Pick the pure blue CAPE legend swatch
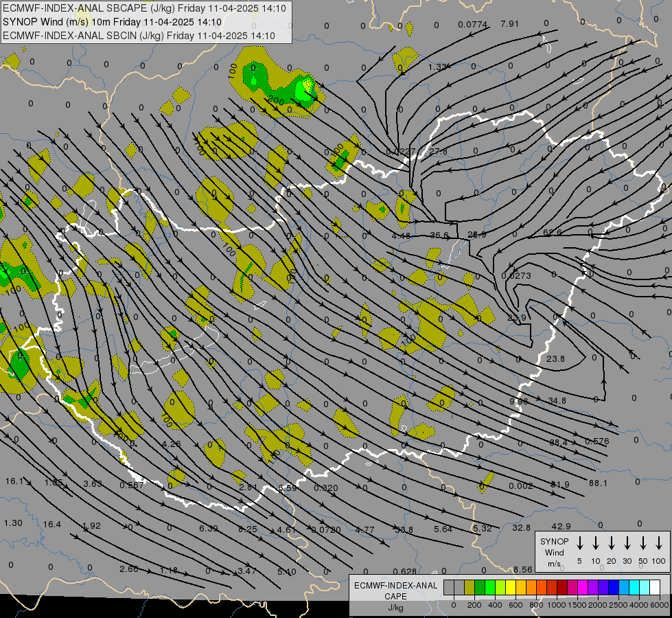The width and height of the screenshot is (672, 618). (613, 588)
